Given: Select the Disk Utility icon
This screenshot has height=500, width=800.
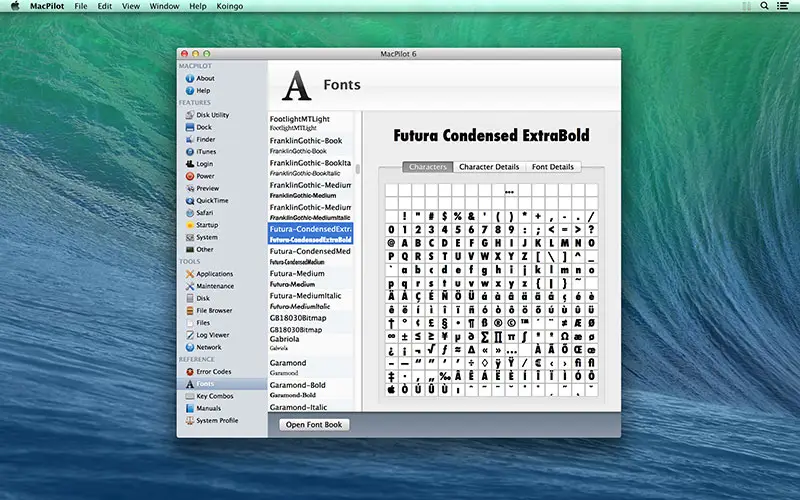Looking at the screenshot, I should point(190,115).
